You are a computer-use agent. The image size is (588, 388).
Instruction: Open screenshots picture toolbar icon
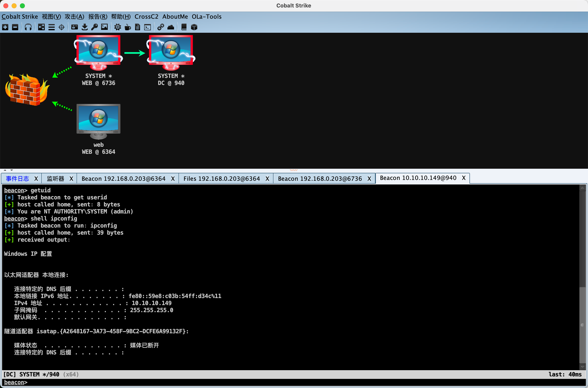(x=104, y=27)
